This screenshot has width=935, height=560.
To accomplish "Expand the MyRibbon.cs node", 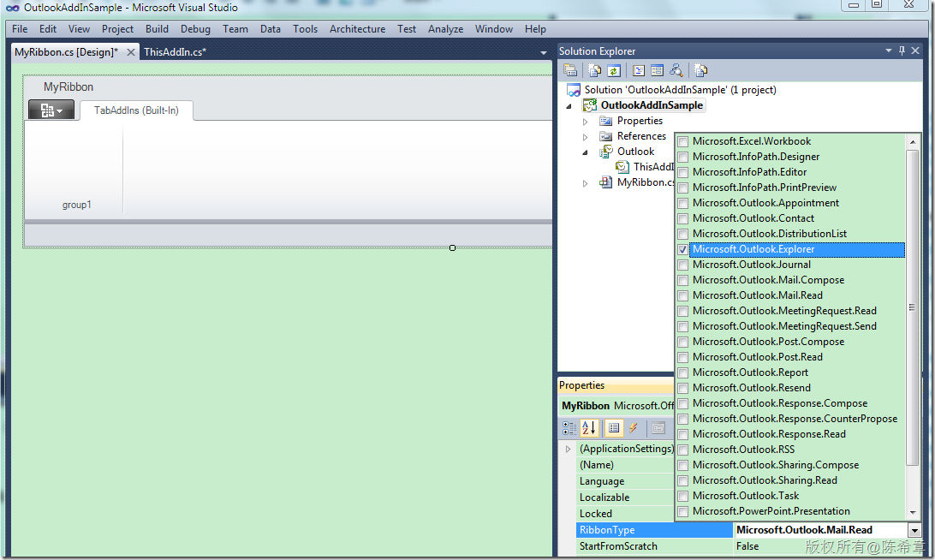I will pos(585,184).
